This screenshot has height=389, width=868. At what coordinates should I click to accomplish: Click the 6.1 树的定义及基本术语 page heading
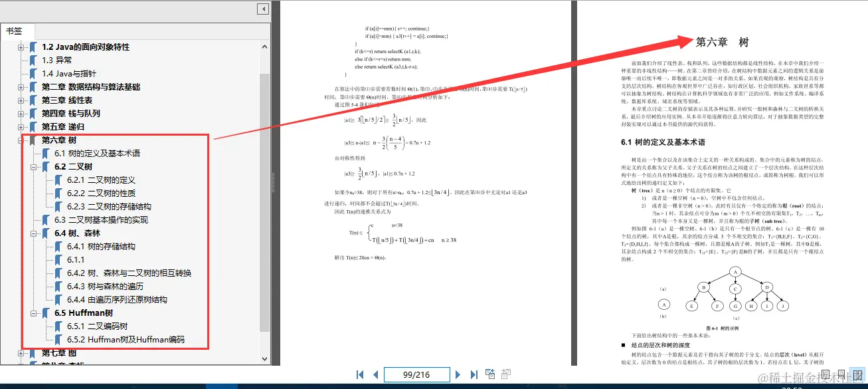pyautogui.click(x=663, y=142)
